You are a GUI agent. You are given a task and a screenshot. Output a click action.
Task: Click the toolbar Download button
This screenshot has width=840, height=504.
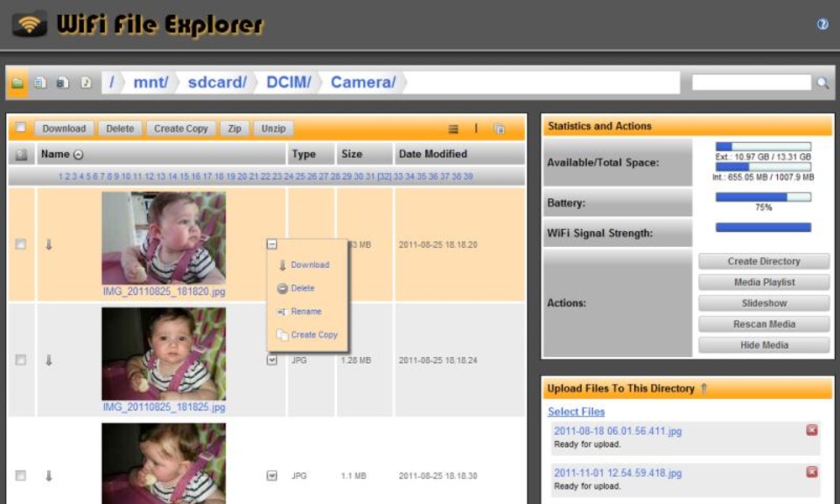[x=65, y=129]
